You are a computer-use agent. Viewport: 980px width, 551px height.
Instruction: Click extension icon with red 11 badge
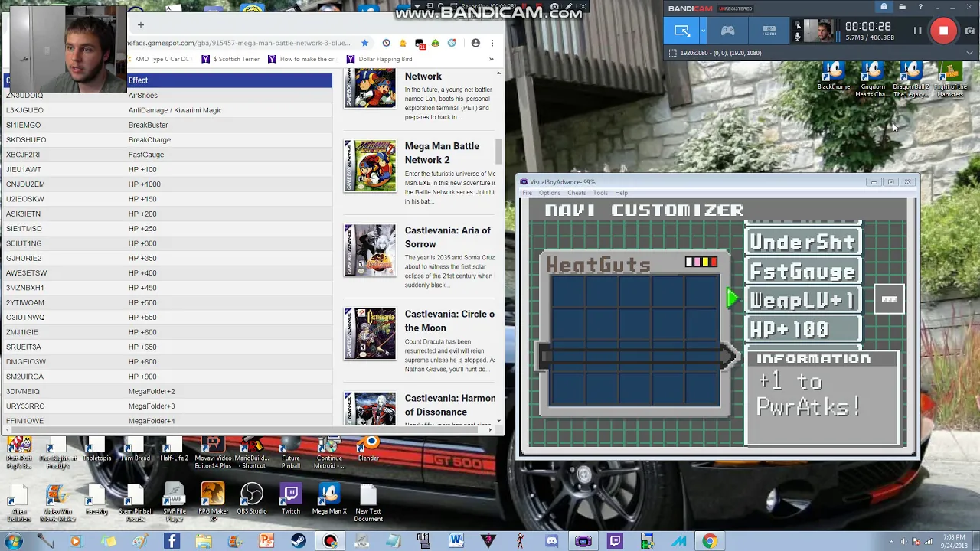click(420, 44)
